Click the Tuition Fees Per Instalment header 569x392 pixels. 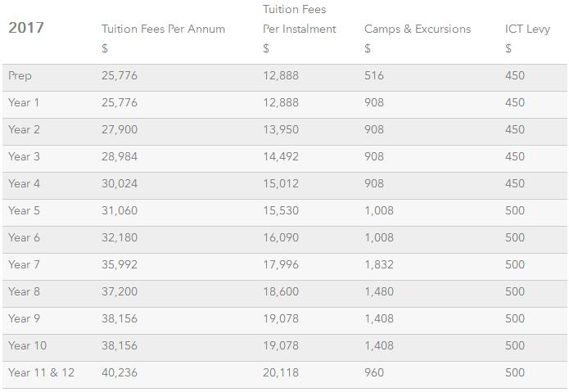coord(300,19)
